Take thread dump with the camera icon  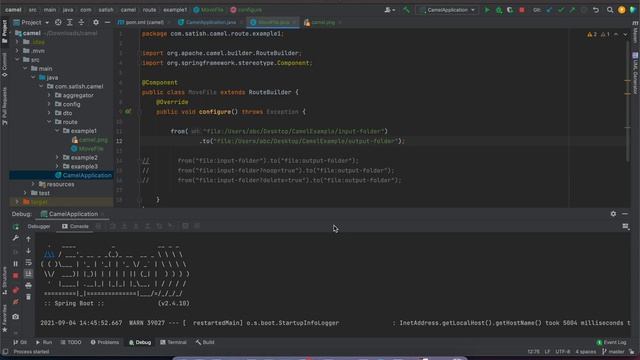pyautogui.click(x=16, y=317)
